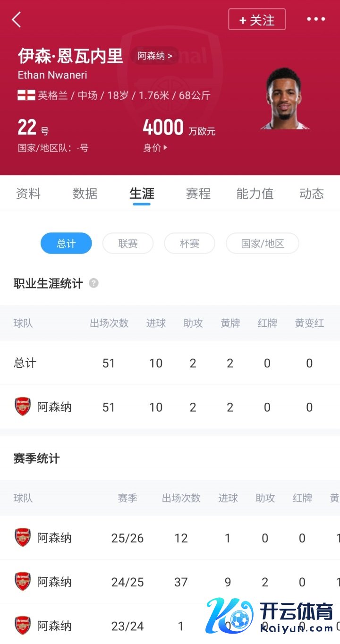
Task: Tap Arsenal crest in career totals row
Action: 23,407
